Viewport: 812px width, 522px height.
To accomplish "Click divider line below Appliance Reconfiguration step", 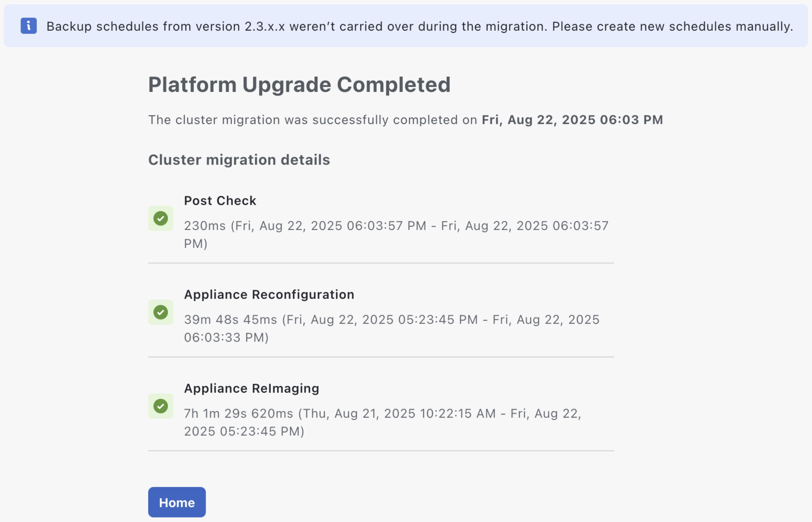I will click(x=381, y=357).
